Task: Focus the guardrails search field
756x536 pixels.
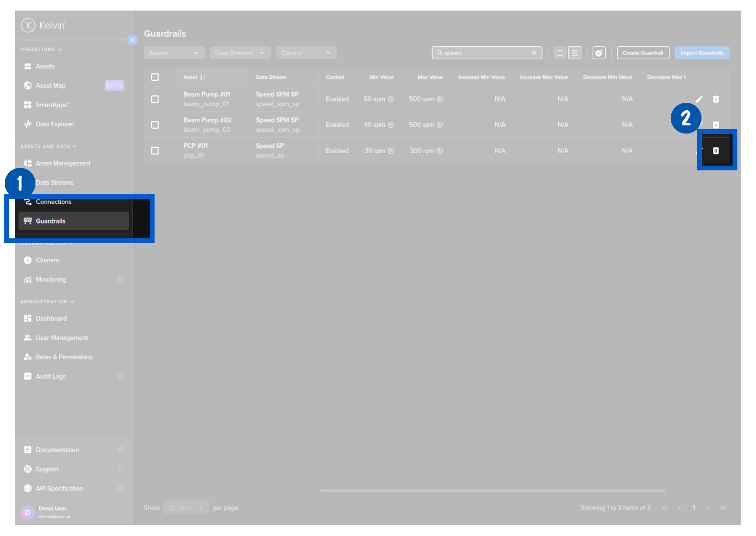Action: 486,53
